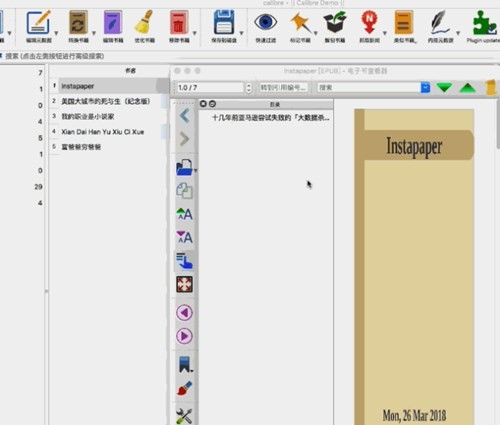Click the viewer's copy pages icon

coord(184,191)
